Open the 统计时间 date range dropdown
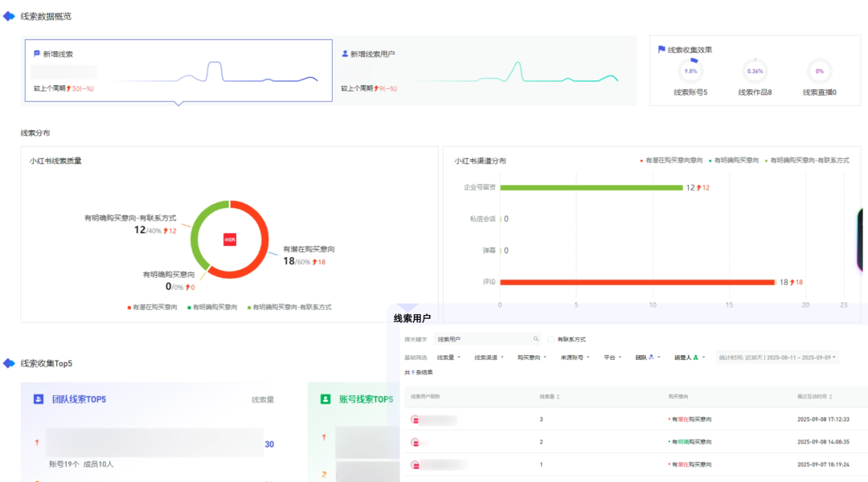 777,357
